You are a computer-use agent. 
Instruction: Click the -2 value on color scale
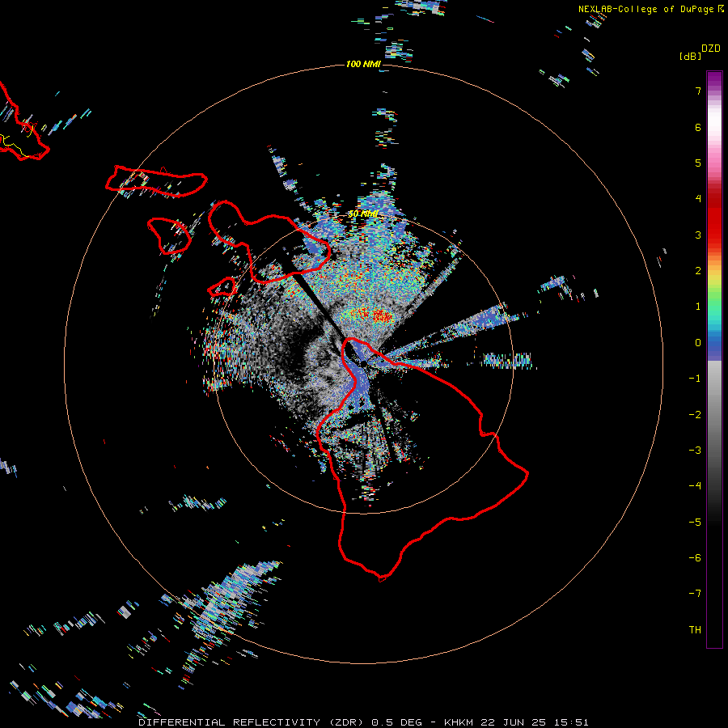(x=695, y=415)
